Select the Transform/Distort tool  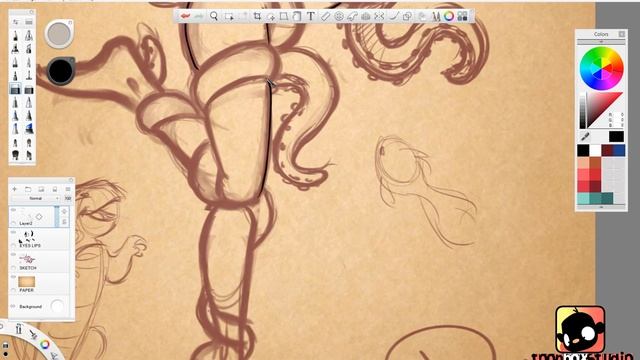click(x=284, y=16)
